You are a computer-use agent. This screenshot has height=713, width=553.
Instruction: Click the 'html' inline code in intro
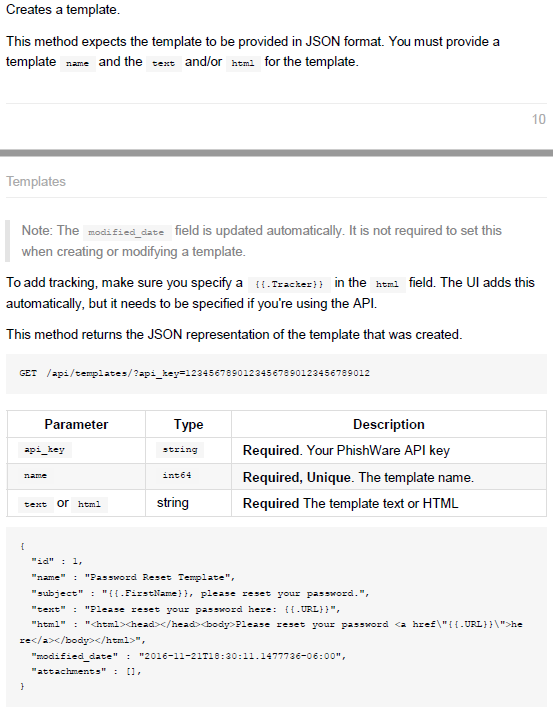pyautogui.click(x=243, y=63)
